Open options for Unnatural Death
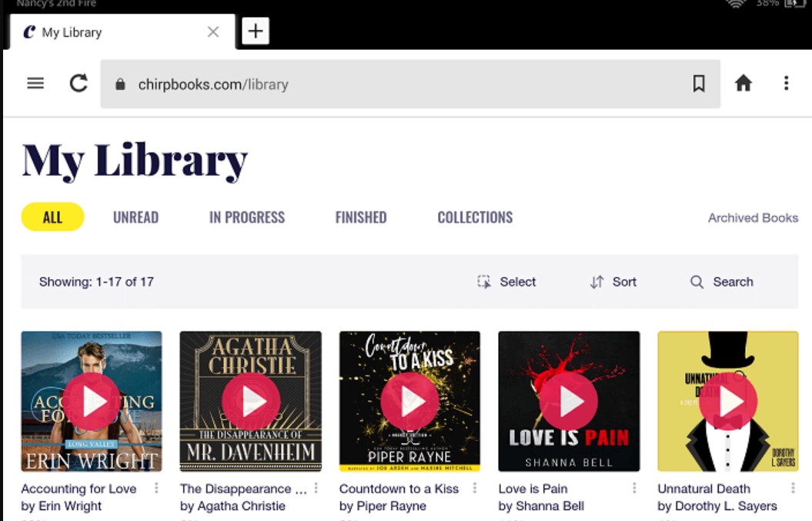Viewport: 812px width, 521px height. [792, 488]
